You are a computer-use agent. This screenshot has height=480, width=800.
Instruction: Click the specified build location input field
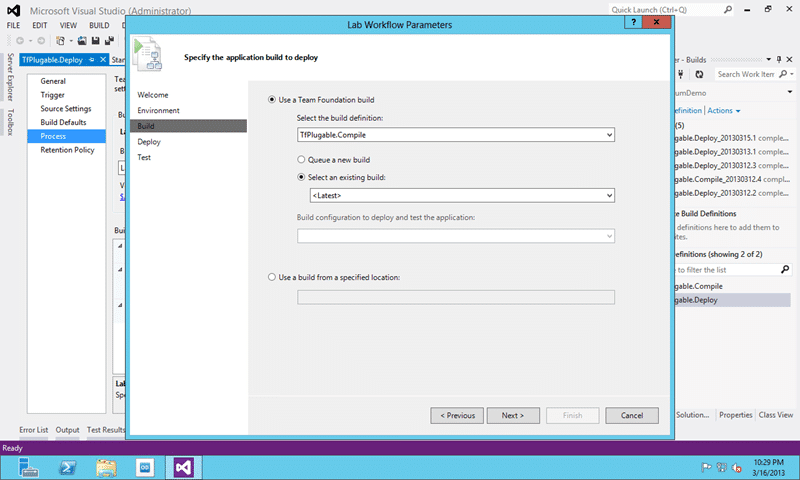(456, 297)
